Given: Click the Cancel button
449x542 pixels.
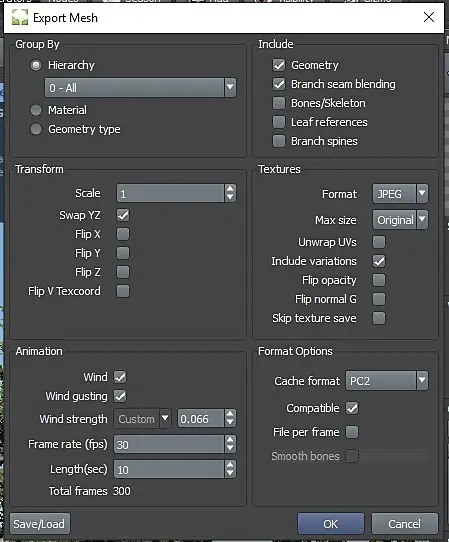Looking at the screenshot, I should (x=404, y=524).
